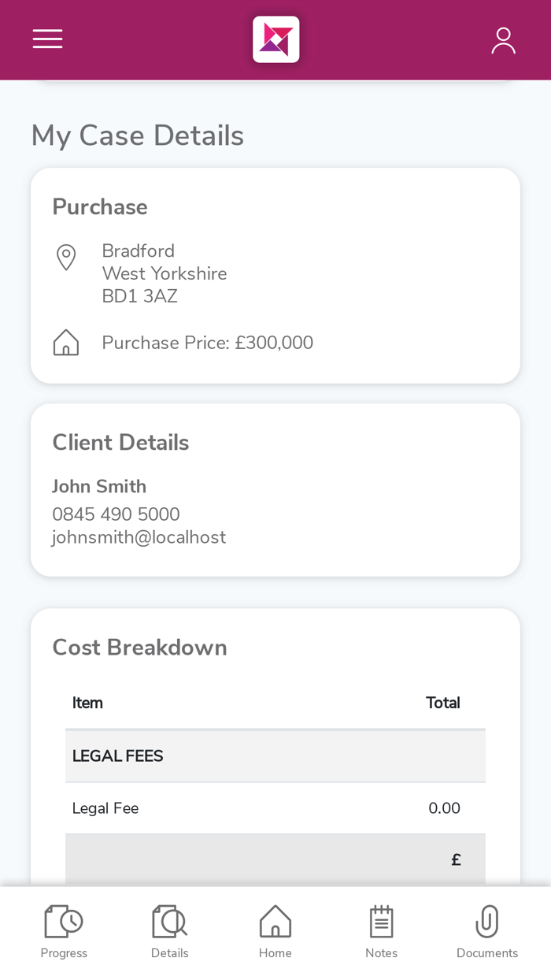Click the user profile icon
Screen dimensions: 551x980
pos(503,39)
